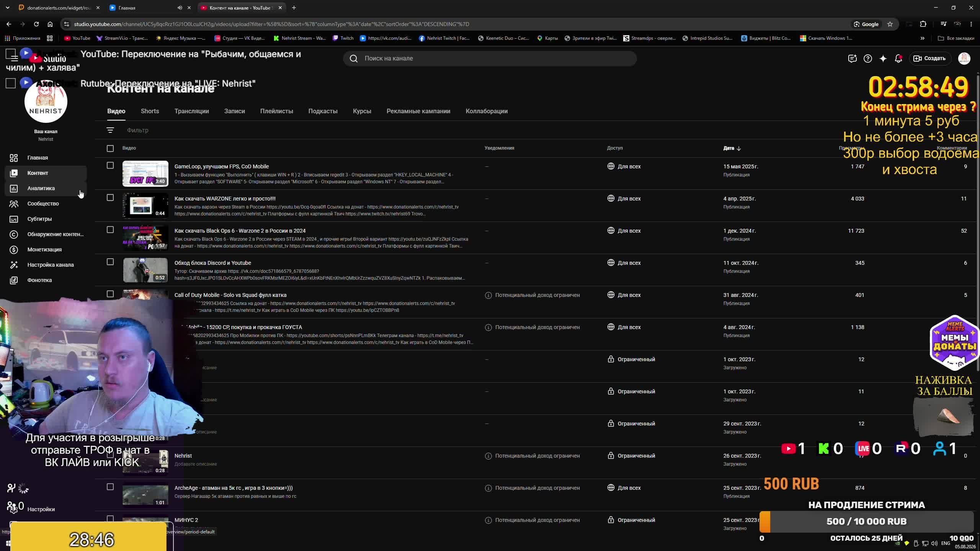The width and height of the screenshot is (980, 551).
Task: Check the Call of Duty Mobile Solo vs Squad row
Action: point(110,294)
